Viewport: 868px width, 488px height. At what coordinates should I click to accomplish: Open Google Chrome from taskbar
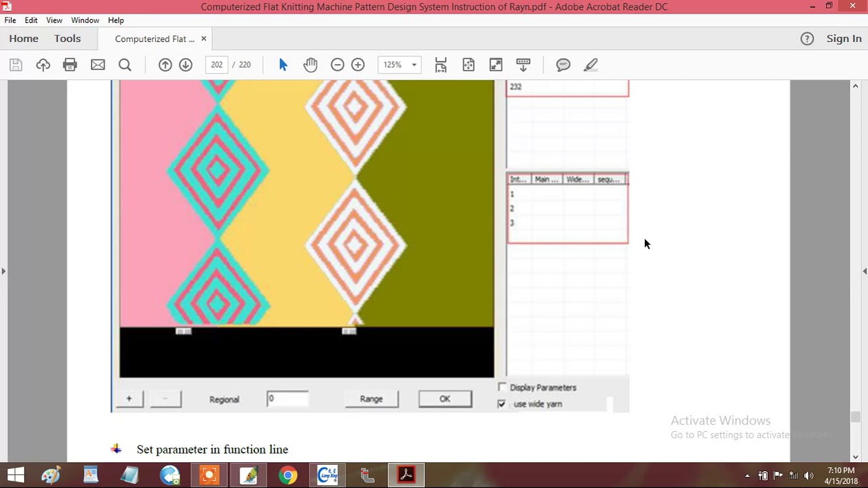point(288,475)
